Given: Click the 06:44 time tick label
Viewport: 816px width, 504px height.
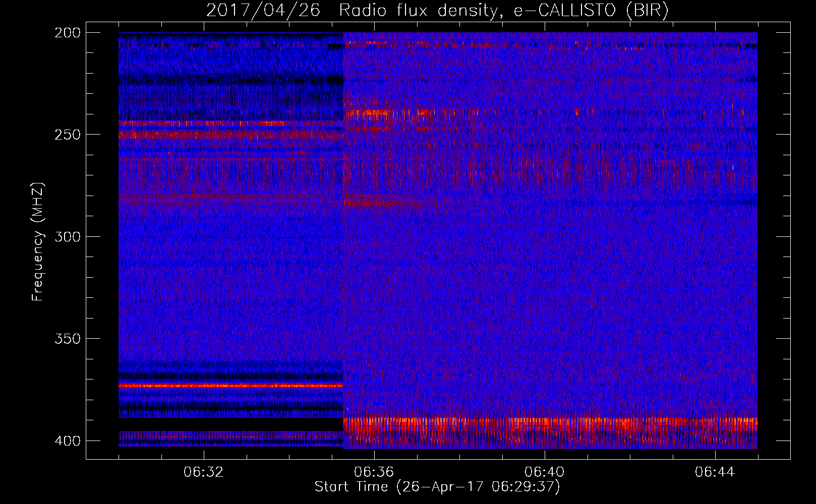Looking at the screenshot, I should 715,472.
